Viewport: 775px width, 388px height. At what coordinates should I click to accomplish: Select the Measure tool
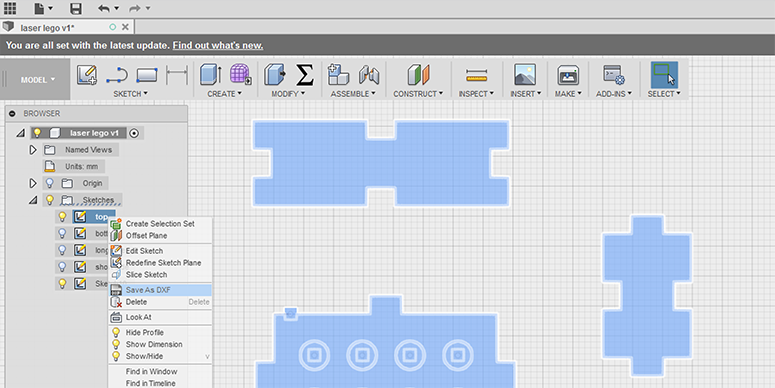tap(476, 76)
